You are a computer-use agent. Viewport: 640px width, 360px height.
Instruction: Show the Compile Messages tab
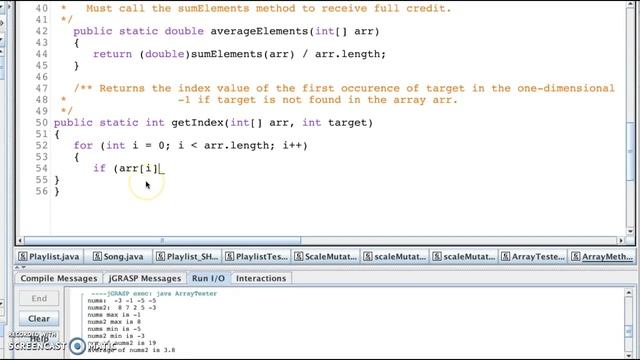point(59,278)
